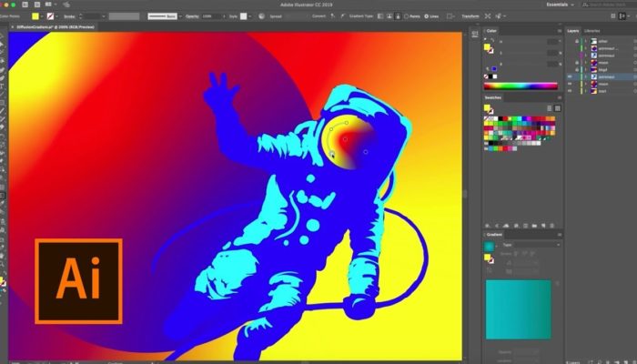
Task: Click the Transform link in control bar
Action: click(x=470, y=16)
